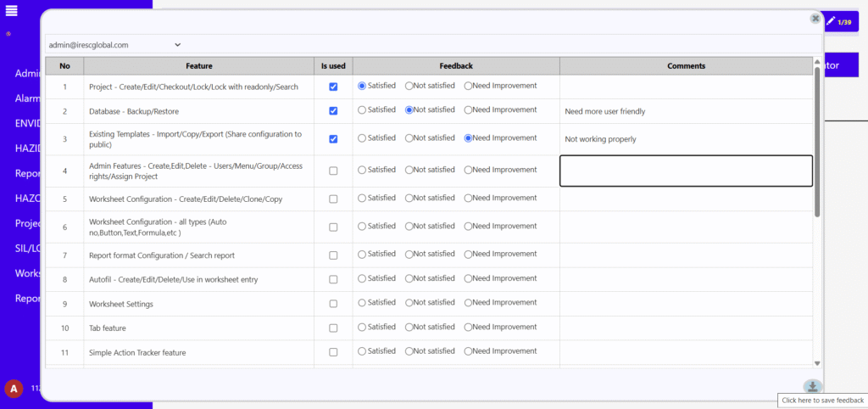Choose Need Improvement for Simple Action Tracker

coord(469,351)
